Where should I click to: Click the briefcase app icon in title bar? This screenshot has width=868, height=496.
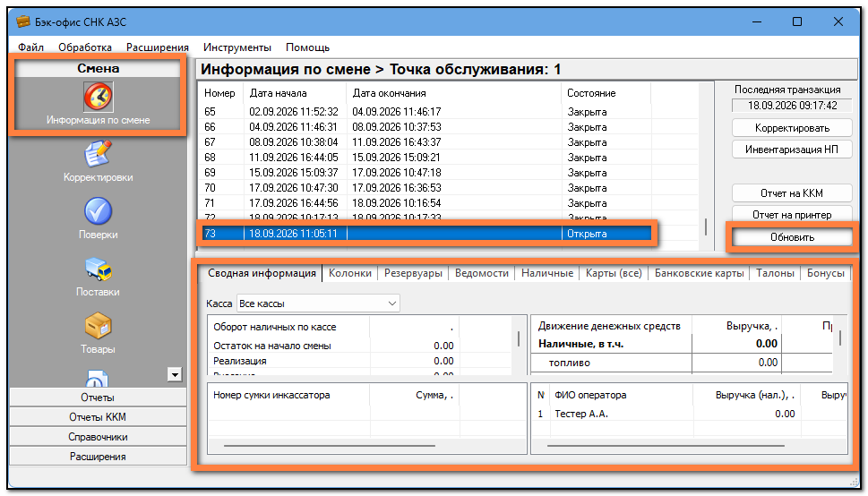[x=22, y=21]
